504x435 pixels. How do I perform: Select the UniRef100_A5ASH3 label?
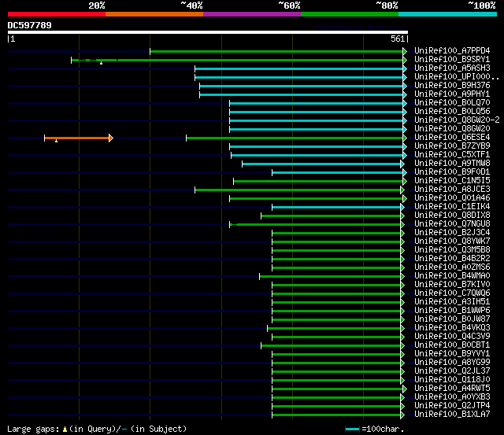point(452,68)
